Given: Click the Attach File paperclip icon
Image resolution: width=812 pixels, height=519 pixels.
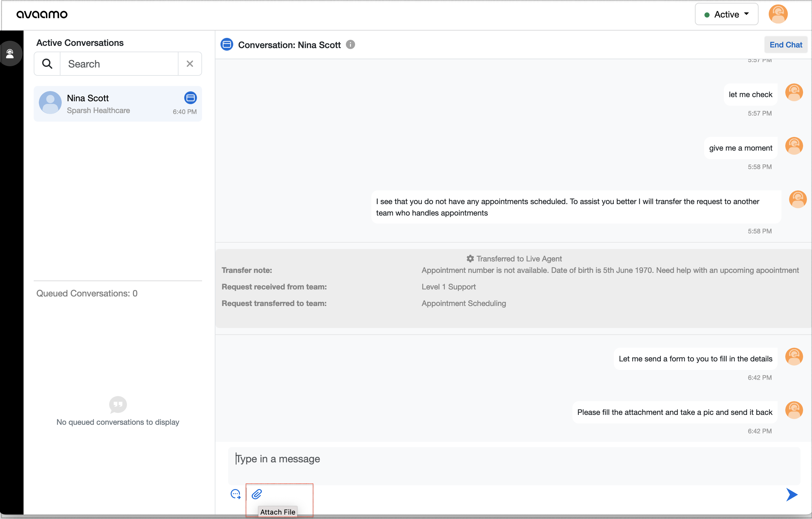Looking at the screenshot, I should click(x=257, y=494).
